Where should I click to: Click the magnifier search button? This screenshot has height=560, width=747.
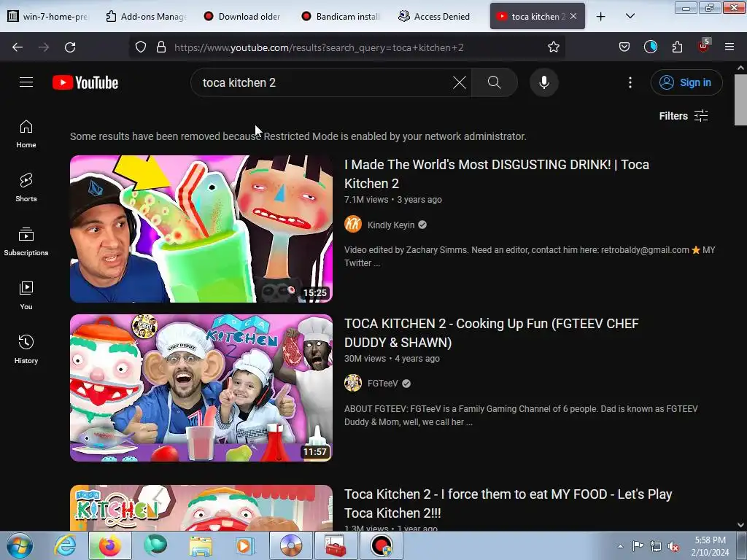495,82
